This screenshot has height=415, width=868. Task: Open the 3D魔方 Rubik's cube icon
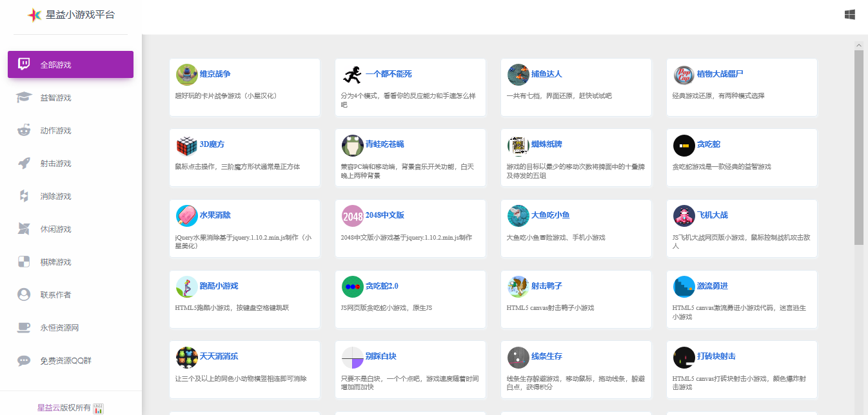pyautogui.click(x=187, y=146)
